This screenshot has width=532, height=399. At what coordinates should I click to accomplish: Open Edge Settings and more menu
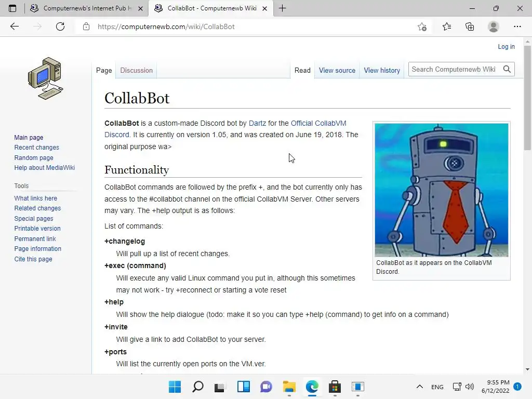point(517,26)
